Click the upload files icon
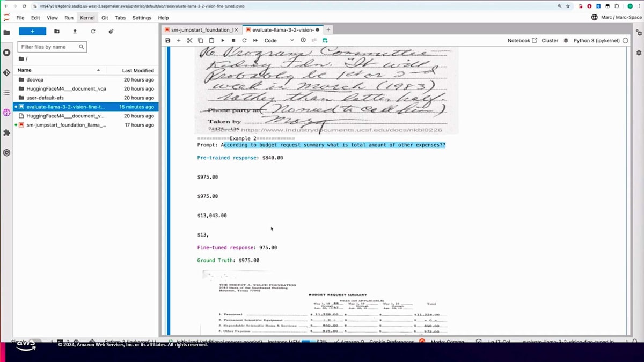The image size is (644, 362). click(x=75, y=31)
